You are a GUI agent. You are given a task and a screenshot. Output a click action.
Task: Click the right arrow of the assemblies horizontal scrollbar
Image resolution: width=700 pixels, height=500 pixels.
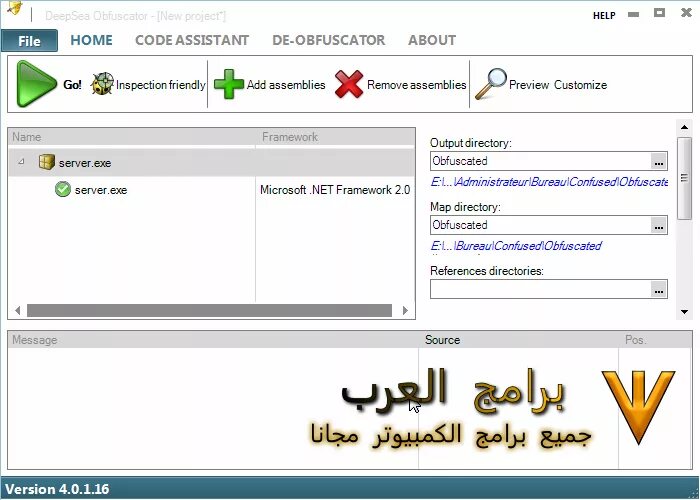click(x=405, y=310)
